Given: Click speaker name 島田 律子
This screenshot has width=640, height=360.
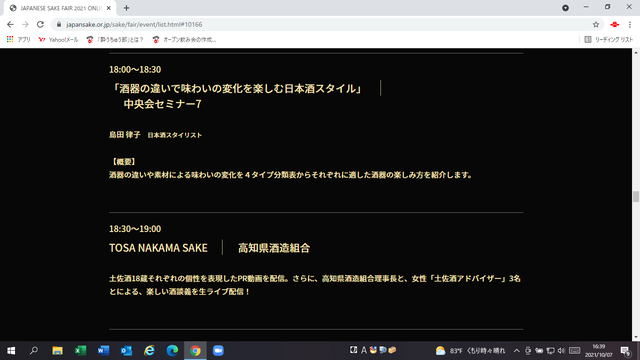Looking at the screenshot, I should click(x=124, y=135).
